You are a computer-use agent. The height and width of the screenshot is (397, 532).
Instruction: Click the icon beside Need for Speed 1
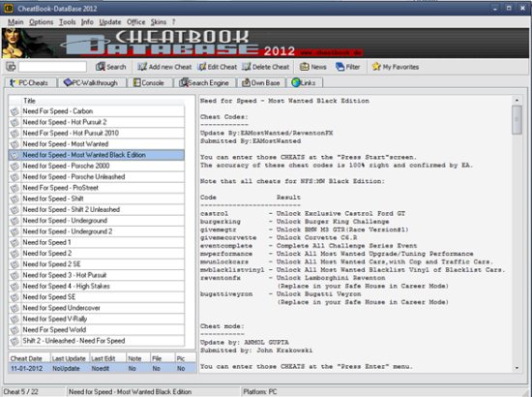[15, 242]
